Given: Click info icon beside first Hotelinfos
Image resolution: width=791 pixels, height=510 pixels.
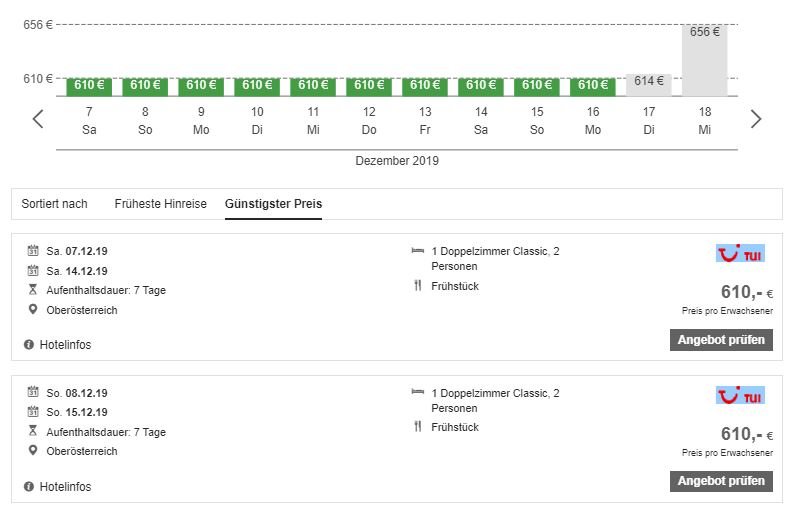Looking at the screenshot, I should (29, 345).
